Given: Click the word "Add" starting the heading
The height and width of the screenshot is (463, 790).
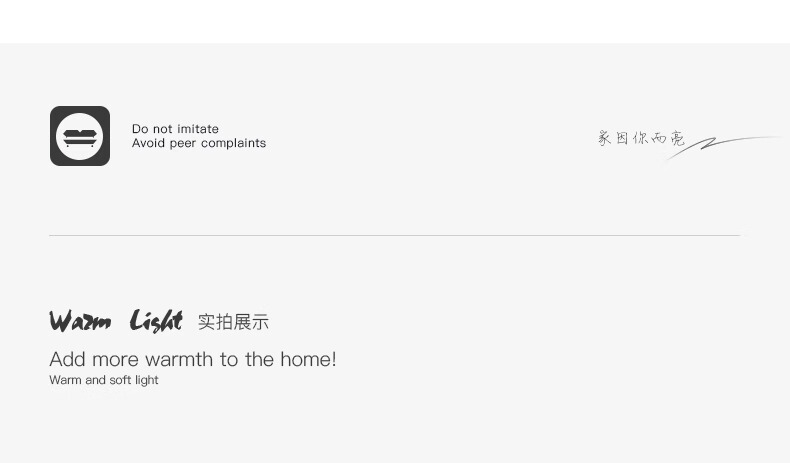Looking at the screenshot, I should tap(68, 360).
